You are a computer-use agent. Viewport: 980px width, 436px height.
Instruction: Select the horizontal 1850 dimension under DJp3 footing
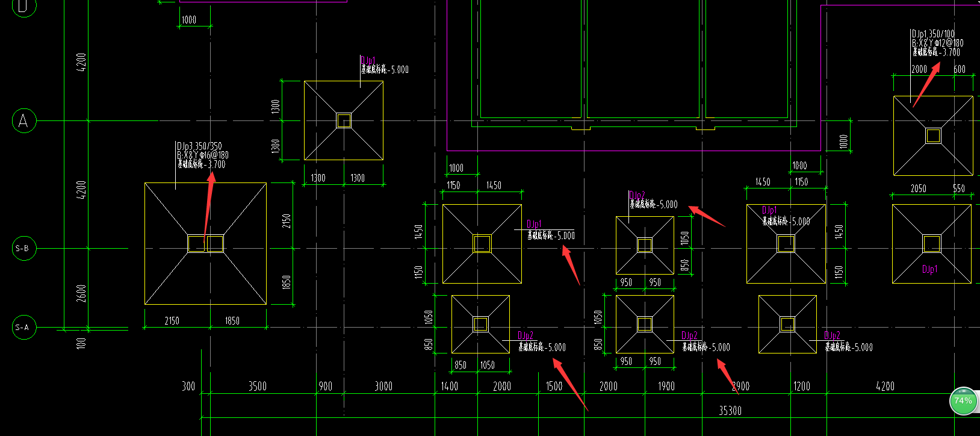click(232, 321)
